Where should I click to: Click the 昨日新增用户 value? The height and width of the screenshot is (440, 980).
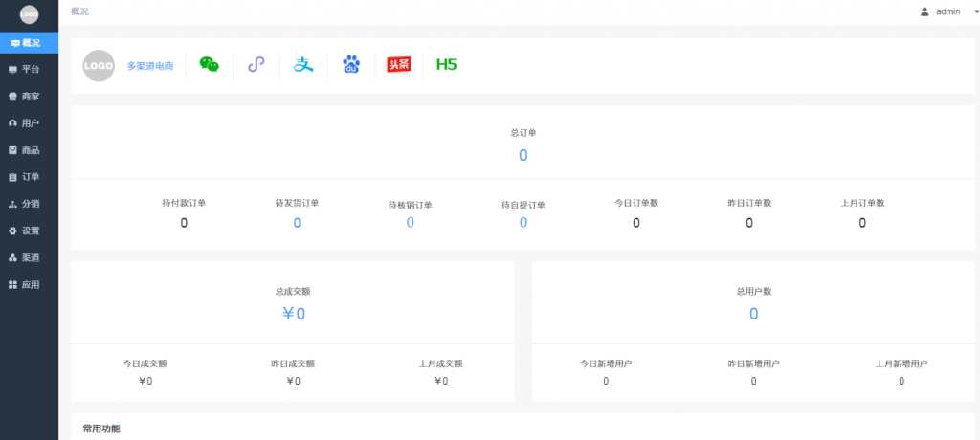(x=754, y=381)
